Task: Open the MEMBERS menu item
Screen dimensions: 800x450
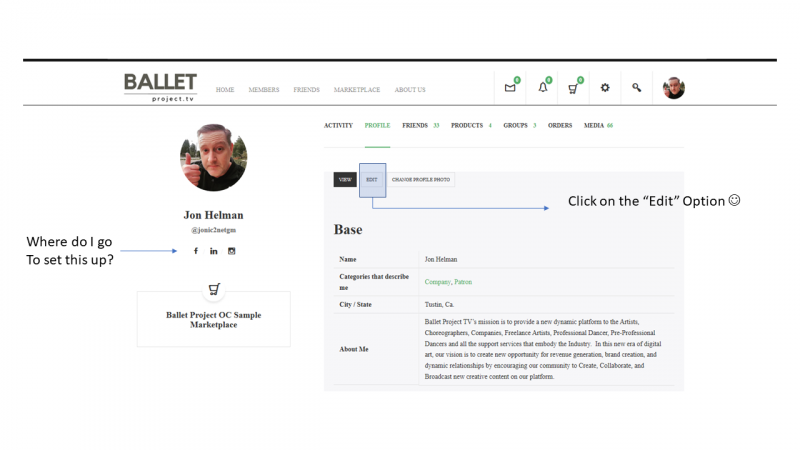Action: (x=264, y=90)
